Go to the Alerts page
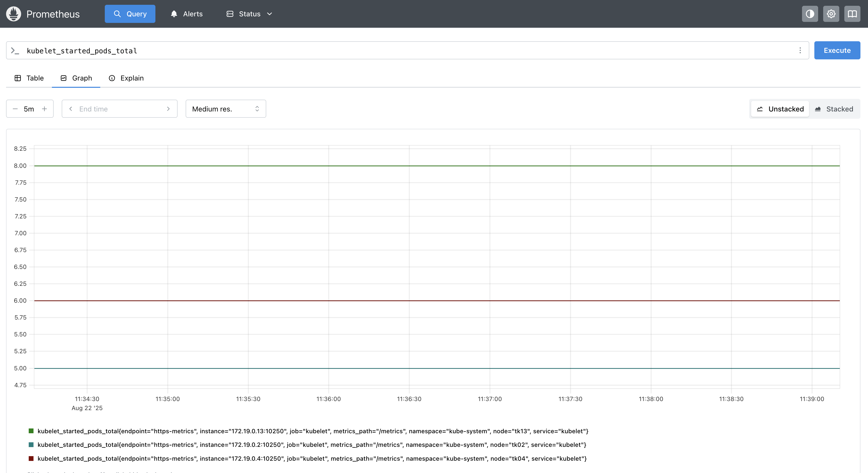 coord(186,14)
